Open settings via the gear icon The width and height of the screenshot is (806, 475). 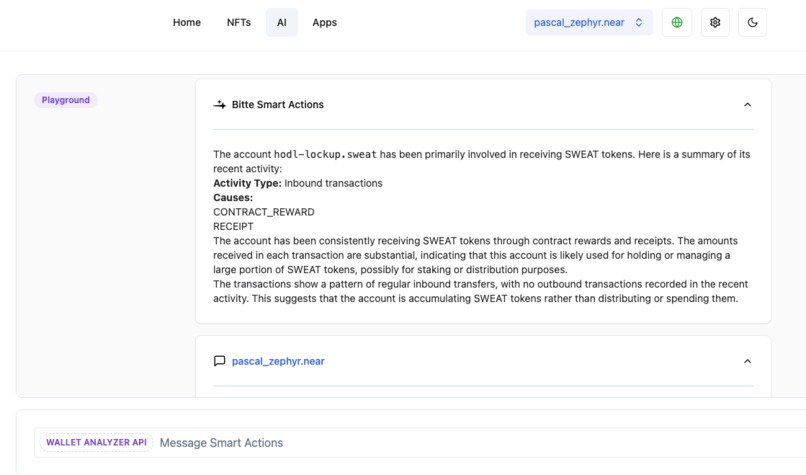pos(715,23)
